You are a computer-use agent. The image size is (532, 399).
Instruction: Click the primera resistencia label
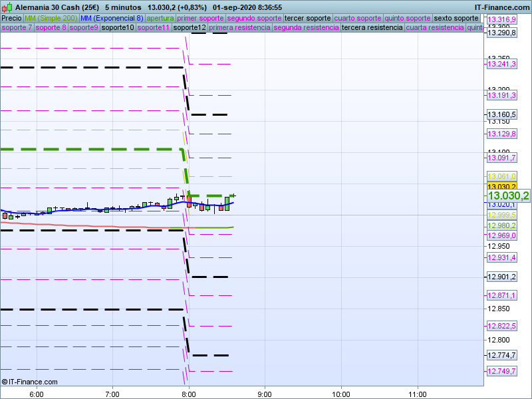(x=239, y=28)
